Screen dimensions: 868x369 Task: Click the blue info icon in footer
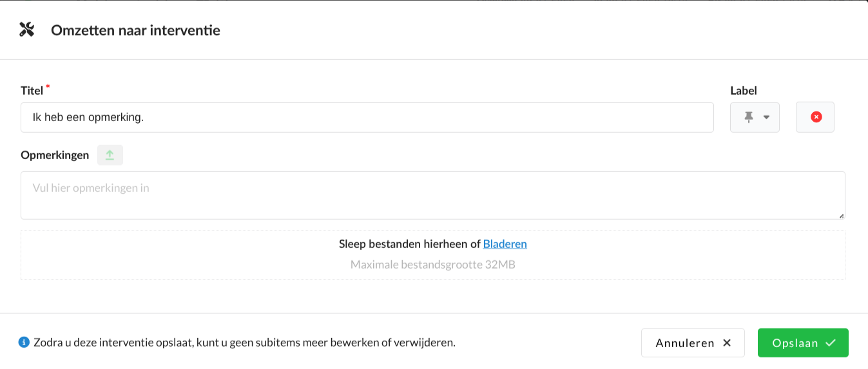click(24, 342)
